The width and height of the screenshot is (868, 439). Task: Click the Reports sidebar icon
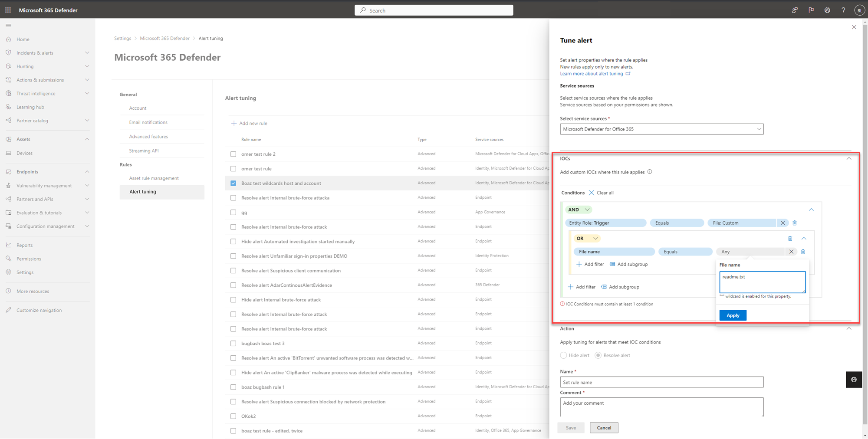(9, 245)
